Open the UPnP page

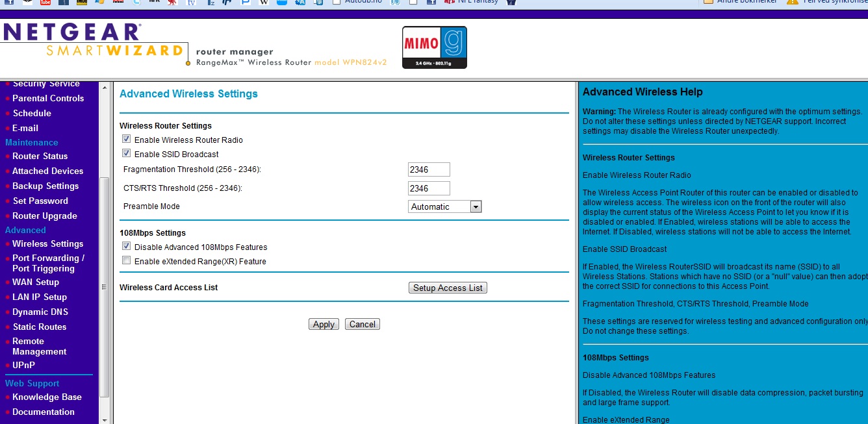click(23, 365)
